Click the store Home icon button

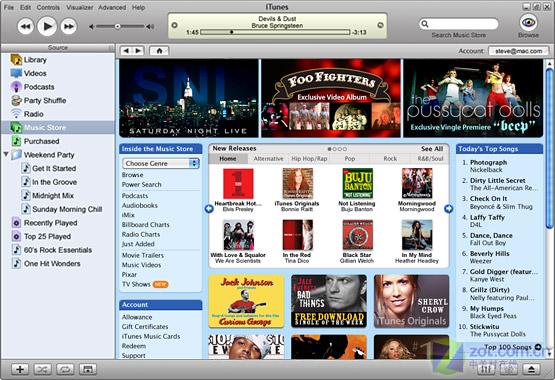[159, 51]
